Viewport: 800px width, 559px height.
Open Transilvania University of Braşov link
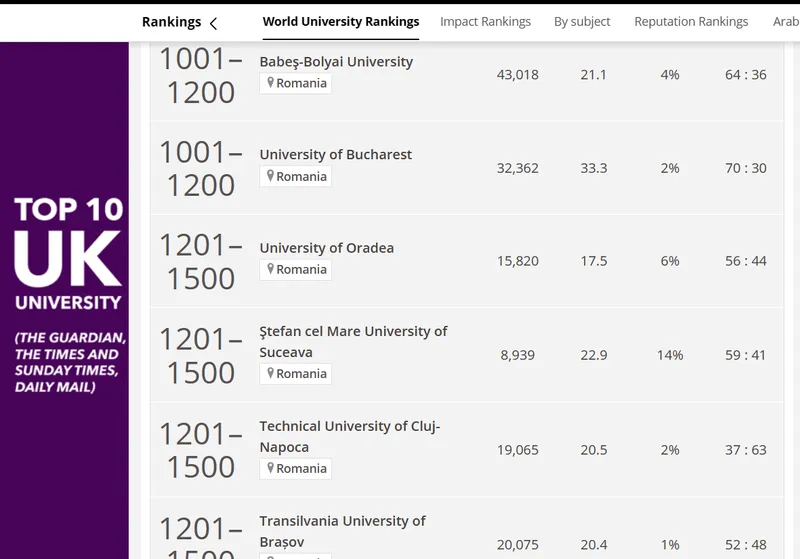click(x=342, y=531)
